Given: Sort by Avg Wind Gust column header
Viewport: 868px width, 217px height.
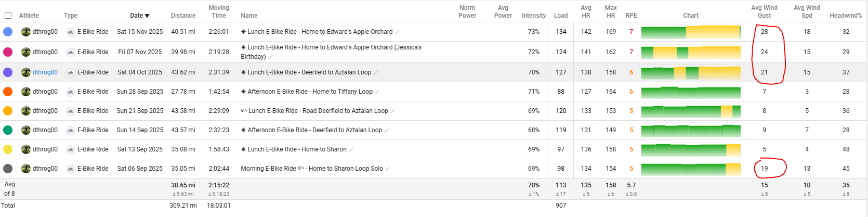Looking at the screenshot, I should pos(764,11).
